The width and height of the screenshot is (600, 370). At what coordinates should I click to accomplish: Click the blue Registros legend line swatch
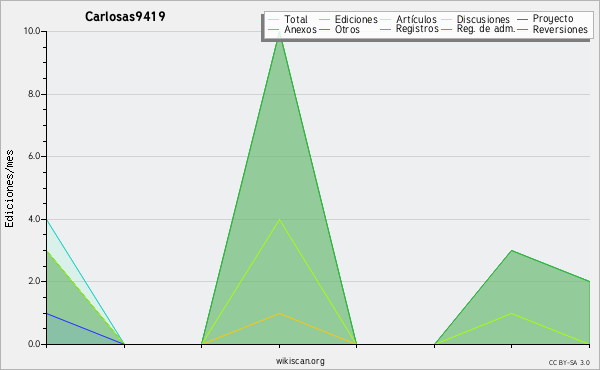click(385, 29)
